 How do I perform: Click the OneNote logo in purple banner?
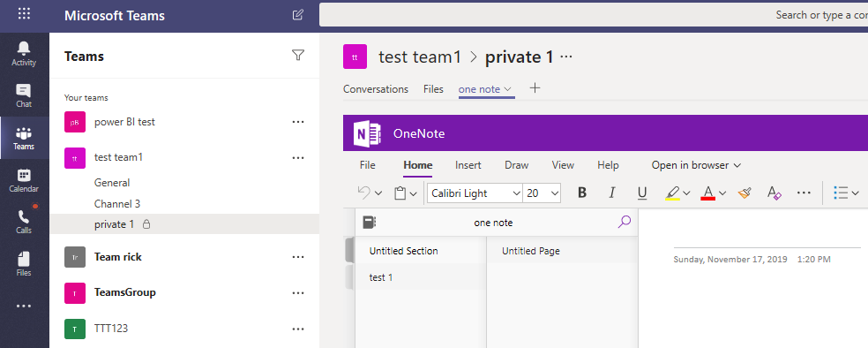click(x=368, y=133)
